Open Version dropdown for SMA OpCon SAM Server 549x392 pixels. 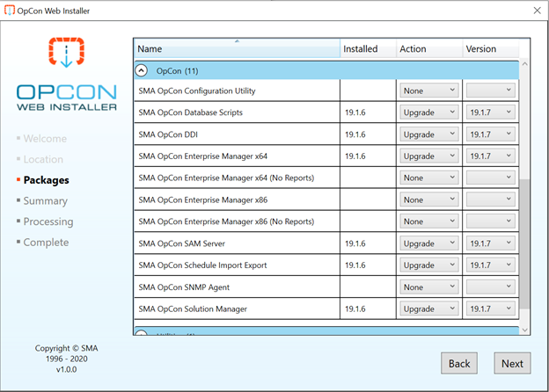[x=490, y=243]
